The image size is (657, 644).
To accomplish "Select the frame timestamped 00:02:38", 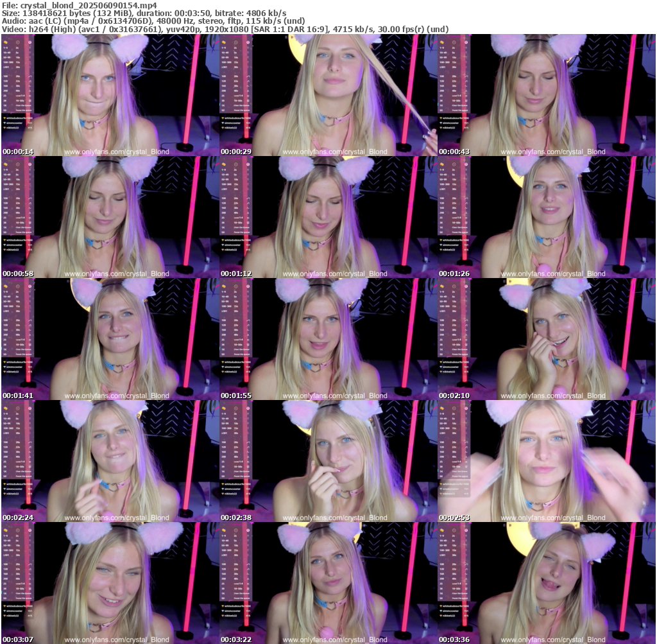I will (x=328, y=461).
